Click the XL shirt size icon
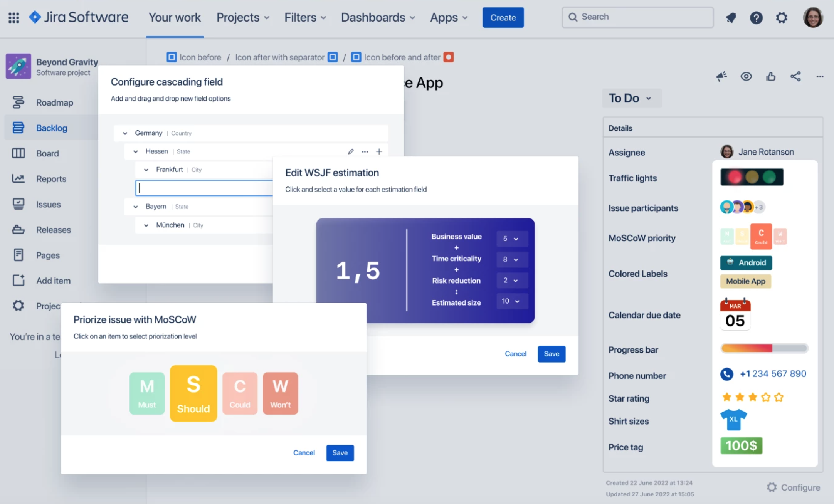Image resolution: width=834 pixels, height=504 pixels. point(733,420)
